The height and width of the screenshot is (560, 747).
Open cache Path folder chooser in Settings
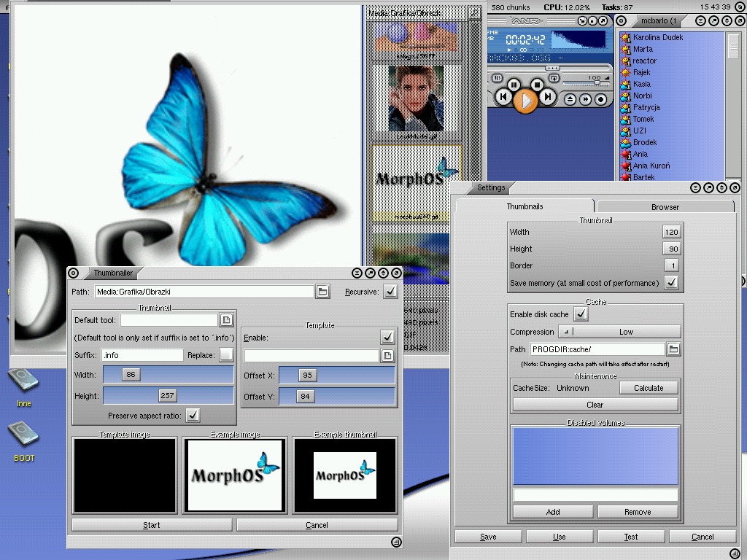pos(673,349)
